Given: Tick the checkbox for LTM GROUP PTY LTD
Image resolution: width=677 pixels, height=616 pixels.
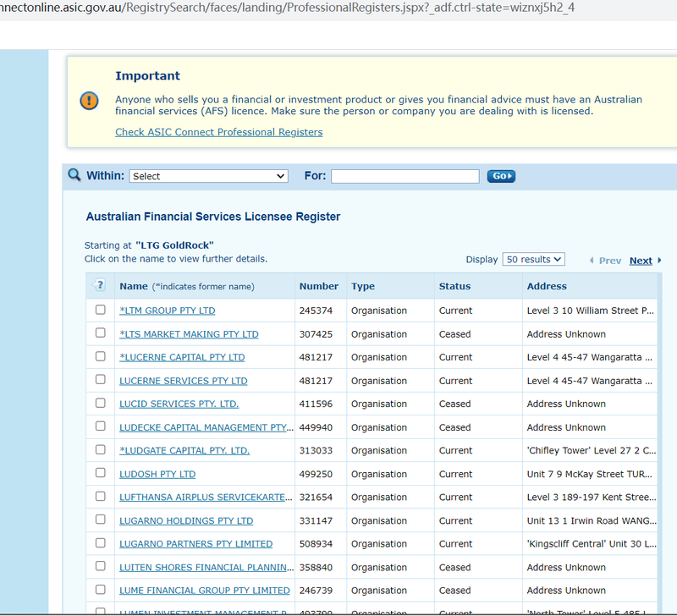Looking at the screenshot, I should 101,310.
